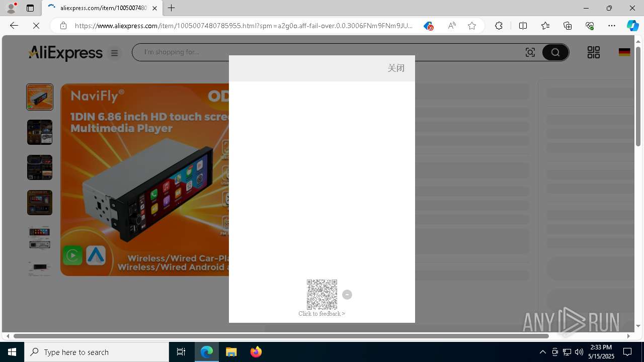Click the browser back arrow
Viewport: 644px width, 362px height.
pyautogui.click(x=14, y=26)
